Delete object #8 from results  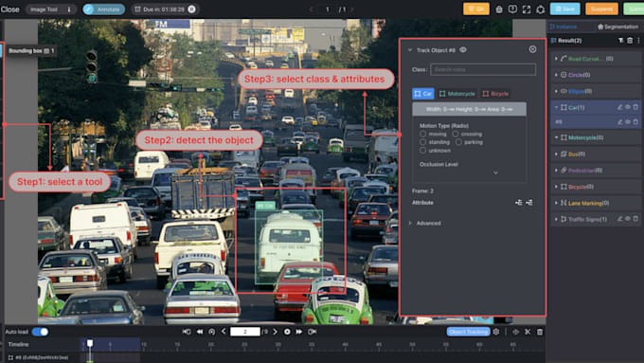pos(635,122)
